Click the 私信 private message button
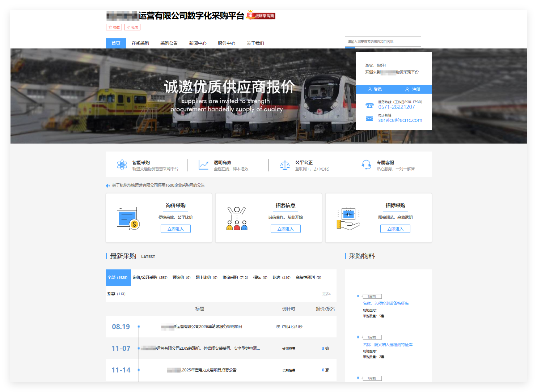Screen dimensions: 537x392 (x=132, y=27)
